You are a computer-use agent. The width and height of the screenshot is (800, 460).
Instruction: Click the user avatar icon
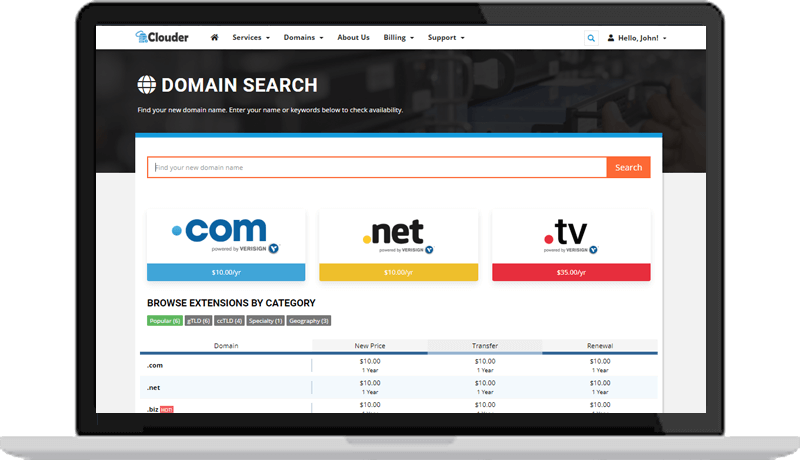611,38
